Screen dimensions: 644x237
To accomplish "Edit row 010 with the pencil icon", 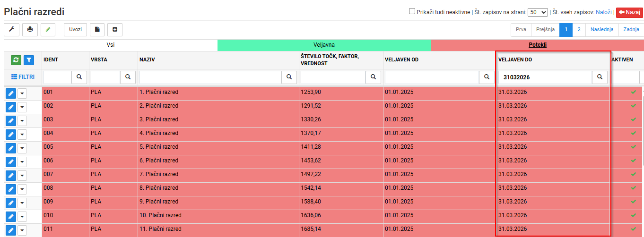I will tap(11, 216).
